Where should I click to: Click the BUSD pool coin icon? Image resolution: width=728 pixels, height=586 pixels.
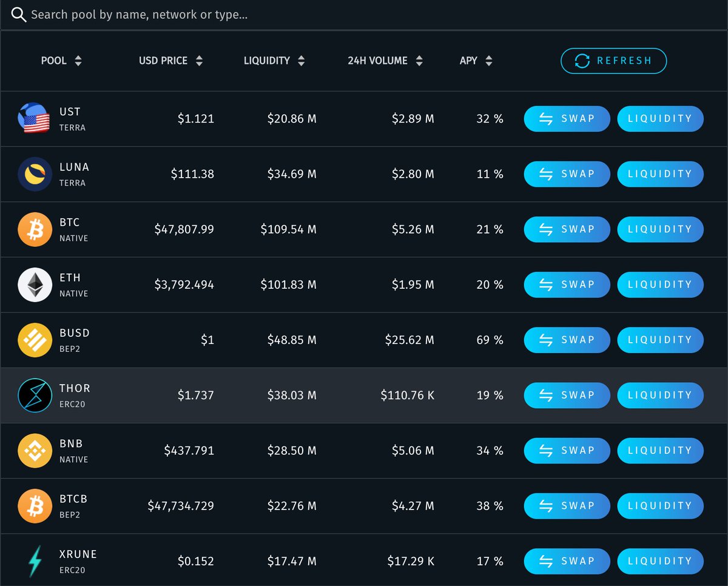pyautogui.click(x=35, y=340)
